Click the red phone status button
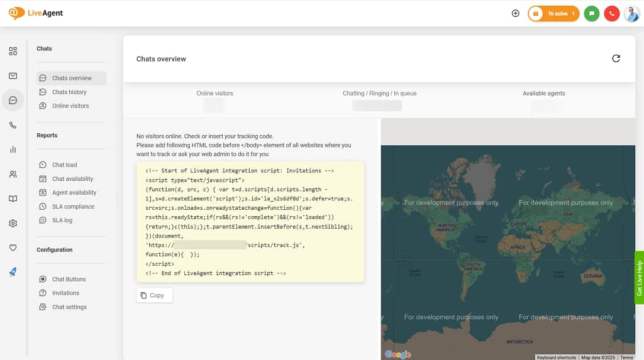644x360 pixels. (611, 14)
